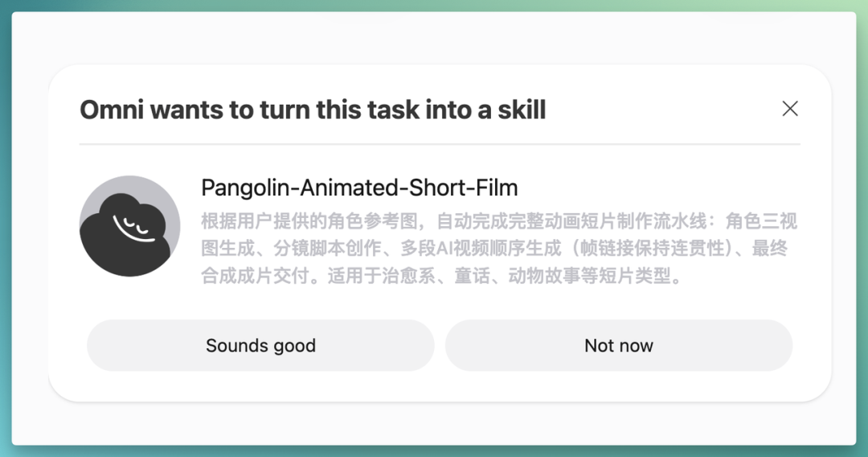
Task: Click the word Pangolin in the skill title
Action: [x=245, y=187]
